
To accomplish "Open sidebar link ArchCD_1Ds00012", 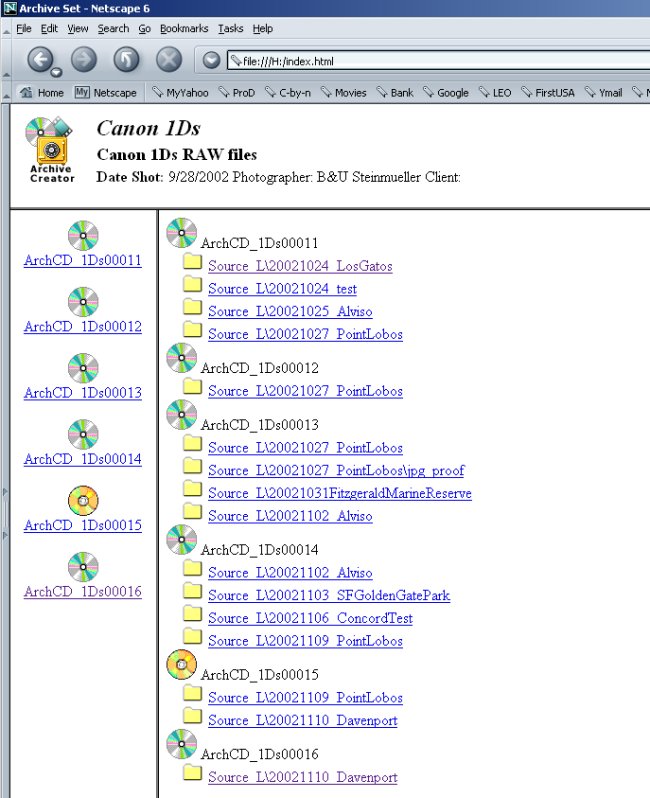I will pos(83,327).
